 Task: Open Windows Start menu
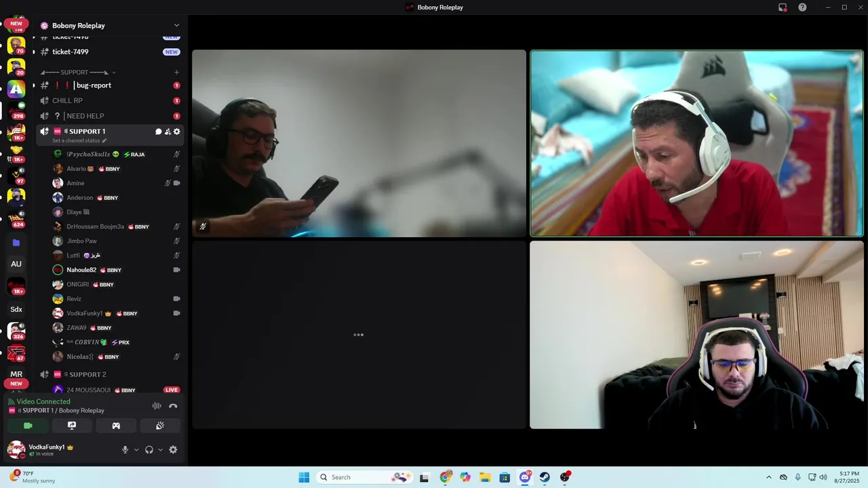click(304, 477)
